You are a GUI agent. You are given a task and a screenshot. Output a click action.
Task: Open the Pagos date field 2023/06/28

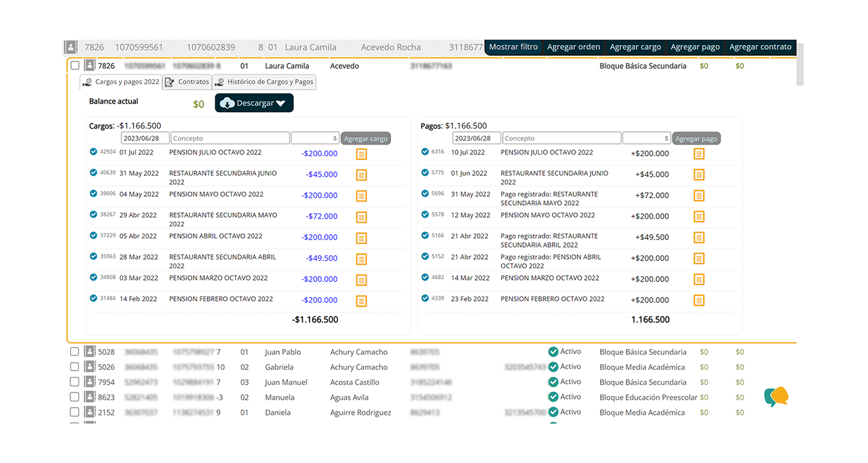[x=476, y=138]
